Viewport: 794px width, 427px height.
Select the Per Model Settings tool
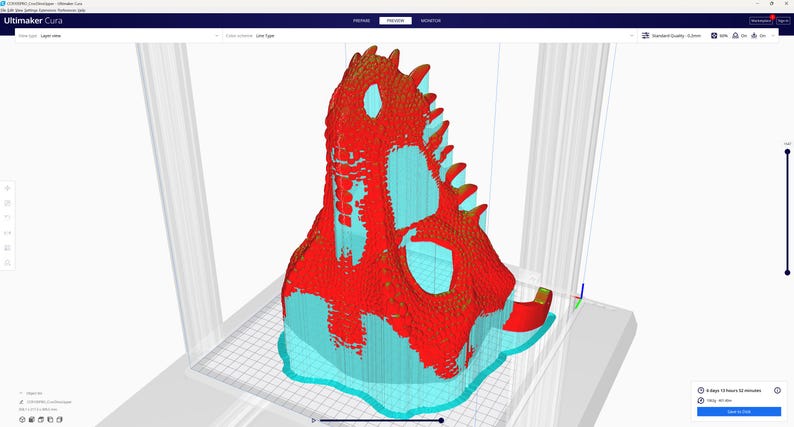pyautogui.click(x=8, y=248)
